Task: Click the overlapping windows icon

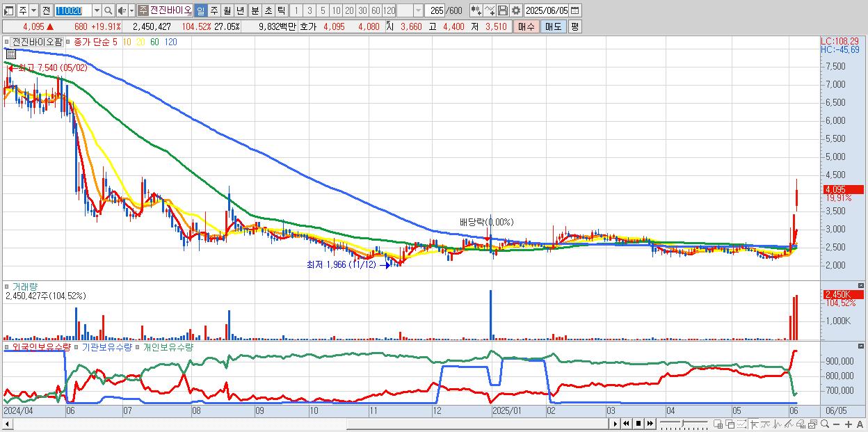Action: tap(730, 424)
